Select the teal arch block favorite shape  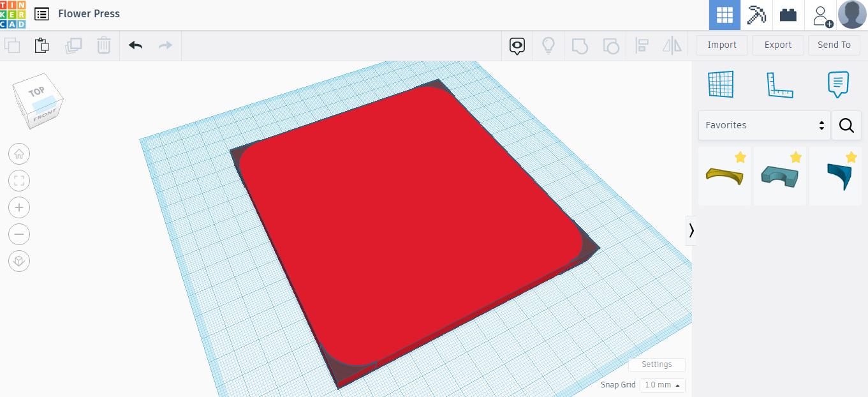click(780, 176)
